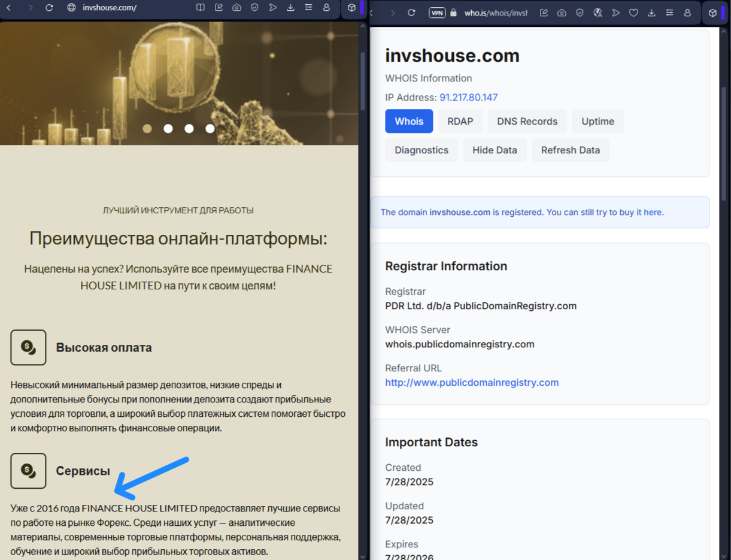Open the edit/note icon in invshouse.com window
The width and height of the screenshot is (731, 560).
pos(219,8)
